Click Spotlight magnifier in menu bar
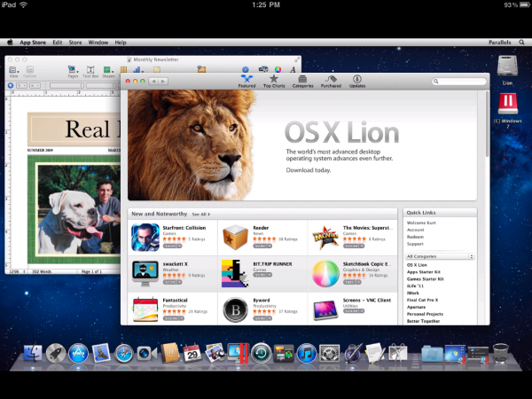The height and width of the screenshot is (399, 532). [x=521, y=42]
